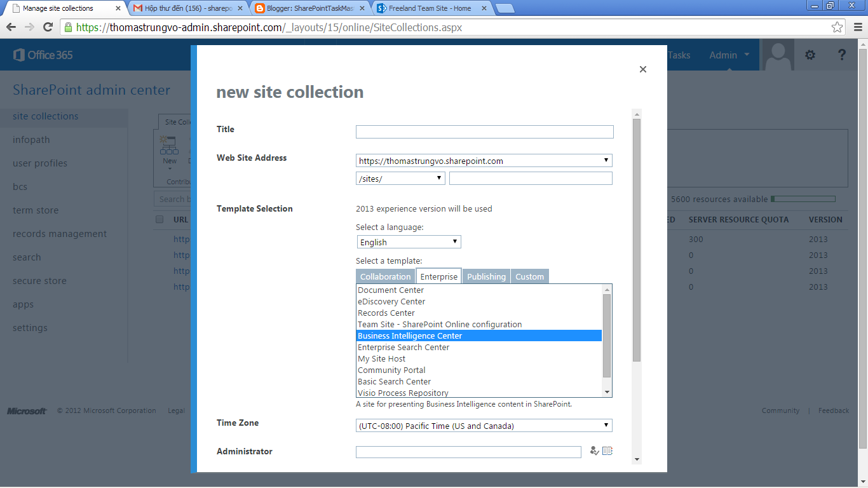Click the Tasks link in top bar
The height and width of the screenshot is (488, 868).
click(679, 55)
